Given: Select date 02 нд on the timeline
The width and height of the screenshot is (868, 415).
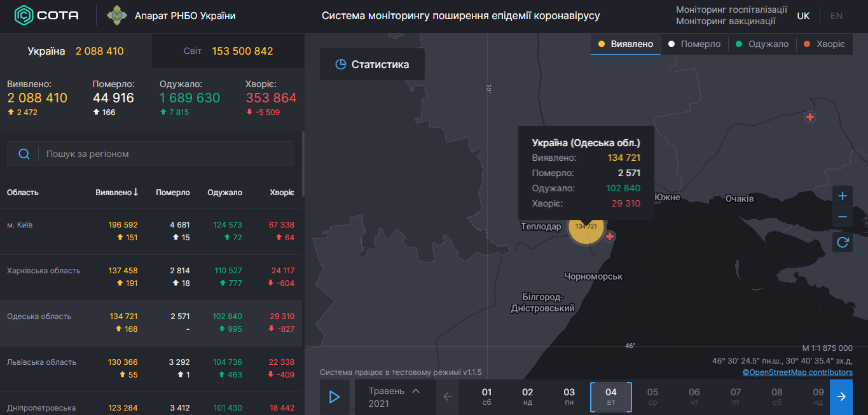Looking at the screenshot, I should pyautogui.click(x=527, y=397).
